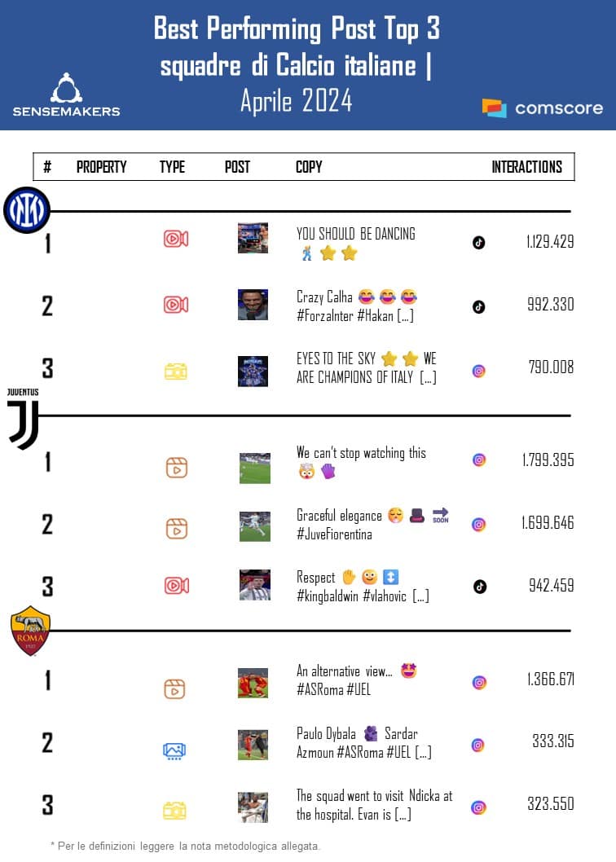This screenshot has height=862, width=616.
Task: Click the Sensemakers logo
Action: click(66, 95)
